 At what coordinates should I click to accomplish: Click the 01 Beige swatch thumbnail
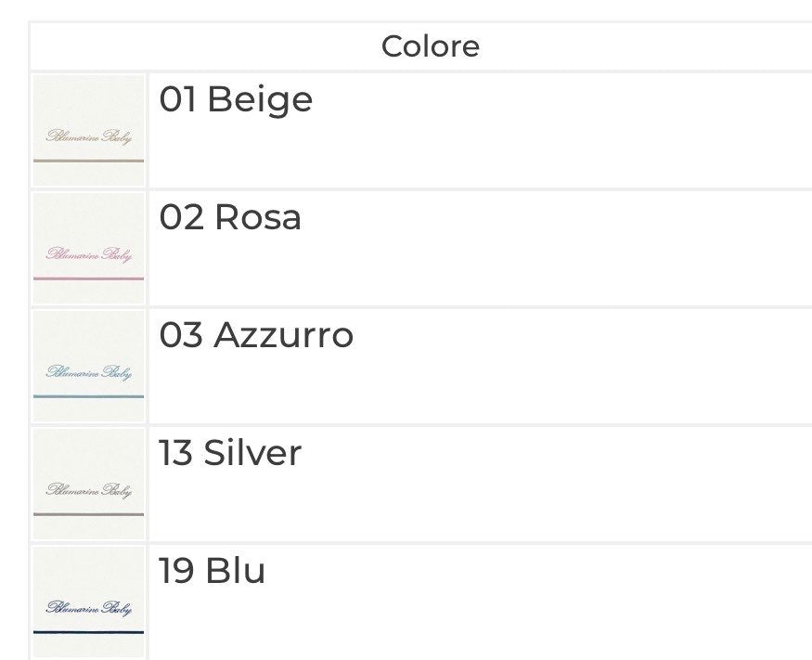pos(89,130)
